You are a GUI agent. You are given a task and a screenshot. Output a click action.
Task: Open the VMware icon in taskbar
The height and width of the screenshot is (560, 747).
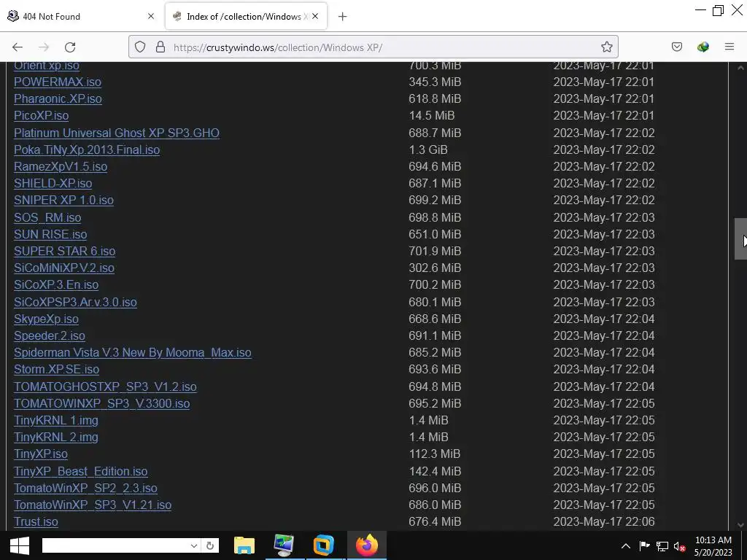point(323,545)
